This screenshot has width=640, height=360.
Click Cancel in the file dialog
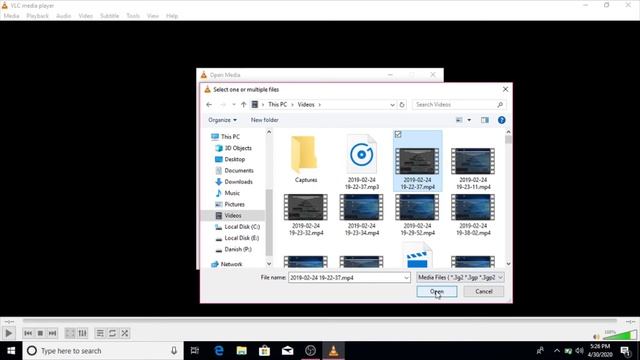tap(484, 291)
